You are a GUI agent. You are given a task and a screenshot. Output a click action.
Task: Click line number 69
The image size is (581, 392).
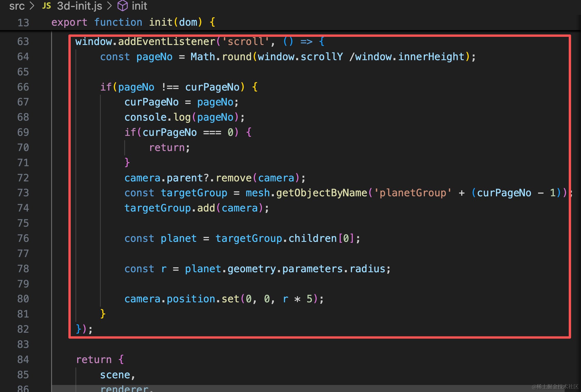(23, 132)
